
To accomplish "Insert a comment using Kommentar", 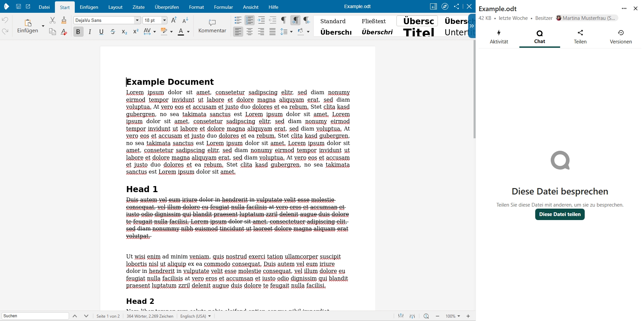I will pyautogui.click(x=212, y=26).
